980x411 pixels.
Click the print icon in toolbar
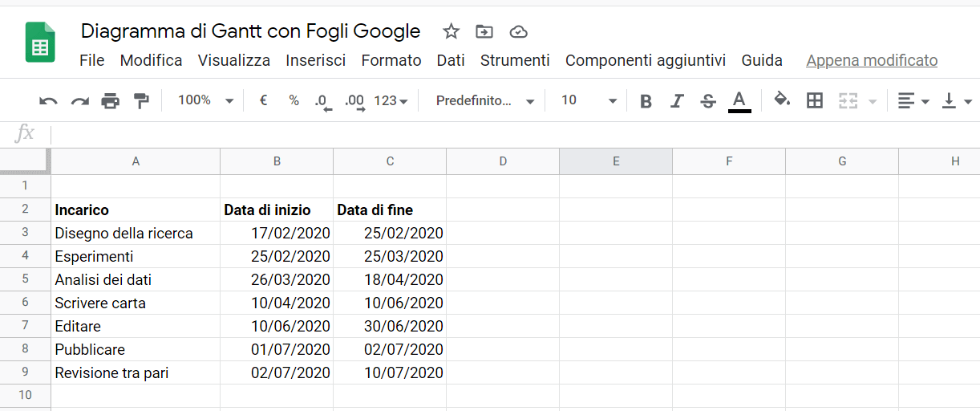click(110, 101)
